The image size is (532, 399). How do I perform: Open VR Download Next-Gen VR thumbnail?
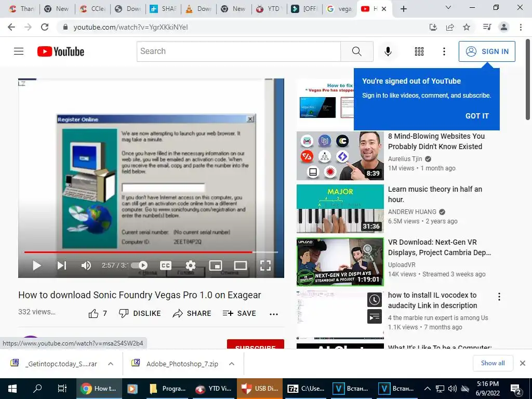pyautogui.click(x=340, y=262)
